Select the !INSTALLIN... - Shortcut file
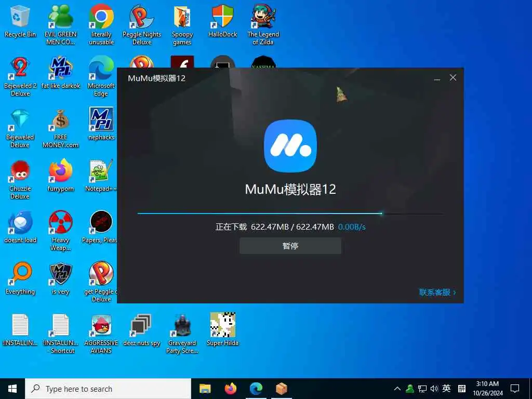 pos(61,334)
